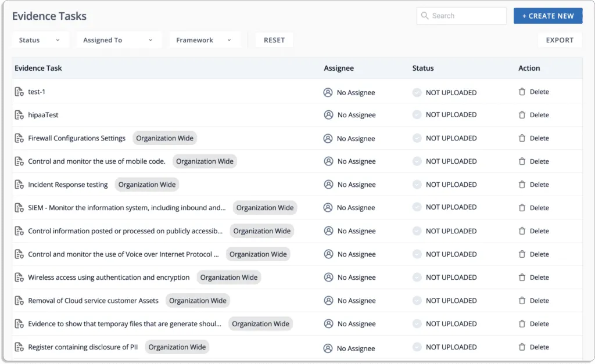Click the assignee avatar icon in hipaaTest row
This screenshot has height=364, width=595.
pos(329,115)
